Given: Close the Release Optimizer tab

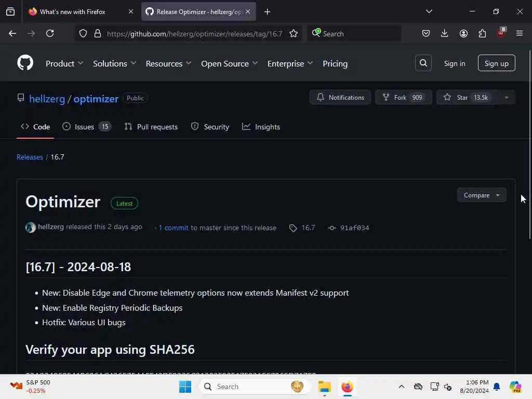Looking at the screenshot, I should click(248, 12).
